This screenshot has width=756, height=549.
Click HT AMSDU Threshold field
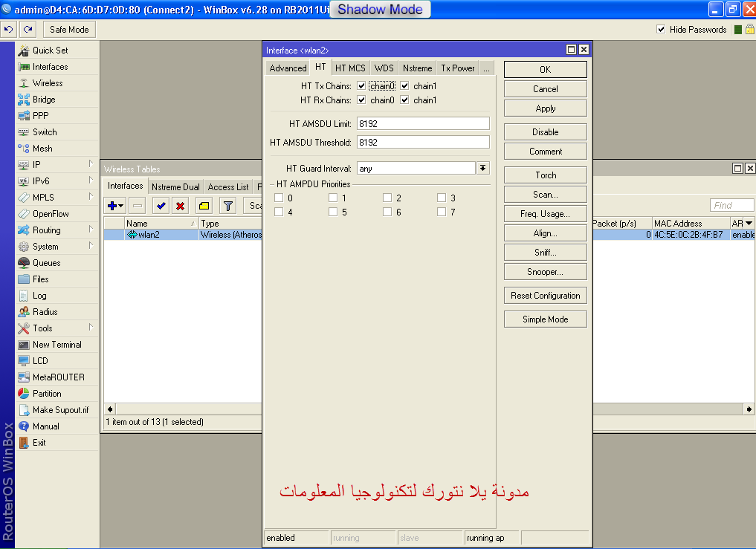[x=423, y=142]
